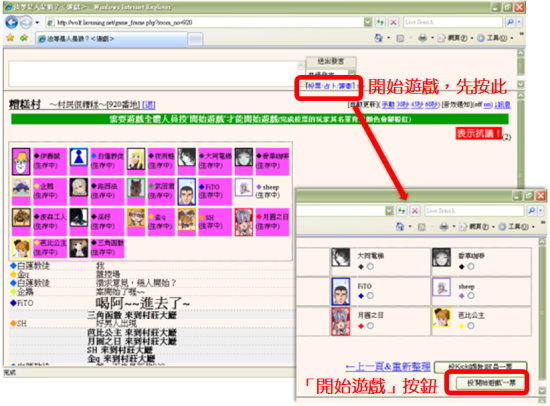Expand the print options arrow in main window
Viewport: 550px width, 406px height.
432,38
